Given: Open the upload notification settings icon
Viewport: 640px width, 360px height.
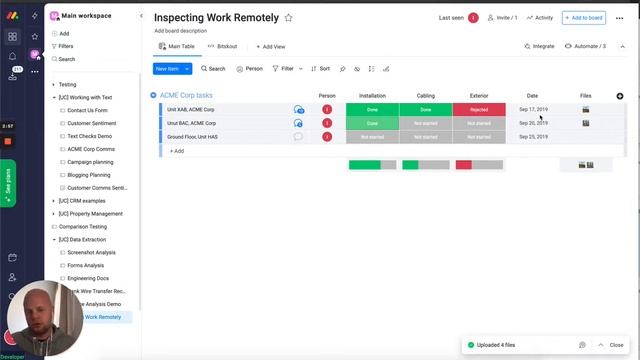Looking at the screenshot, I should click(x=582, y=345).
